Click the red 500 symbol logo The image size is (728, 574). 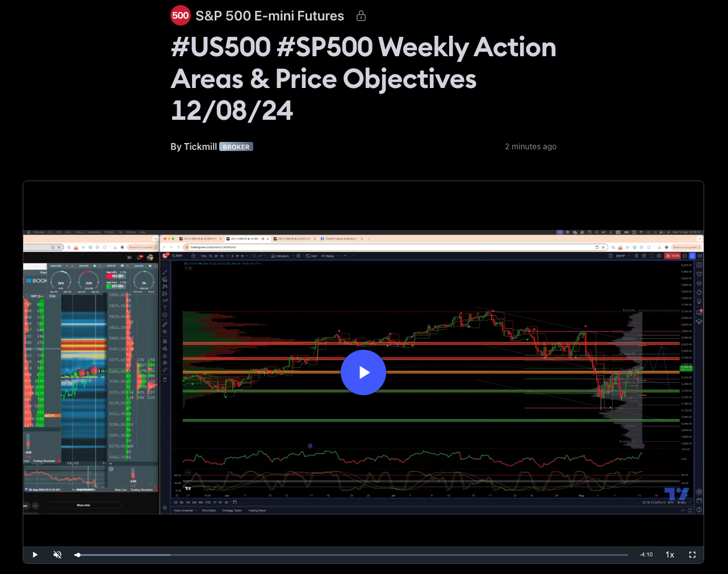point(181,16)
